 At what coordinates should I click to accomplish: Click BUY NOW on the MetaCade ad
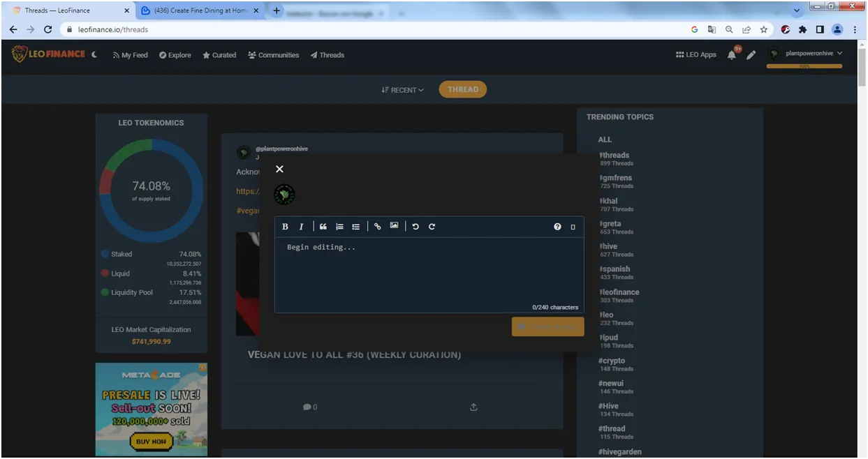tap(151, 441)
